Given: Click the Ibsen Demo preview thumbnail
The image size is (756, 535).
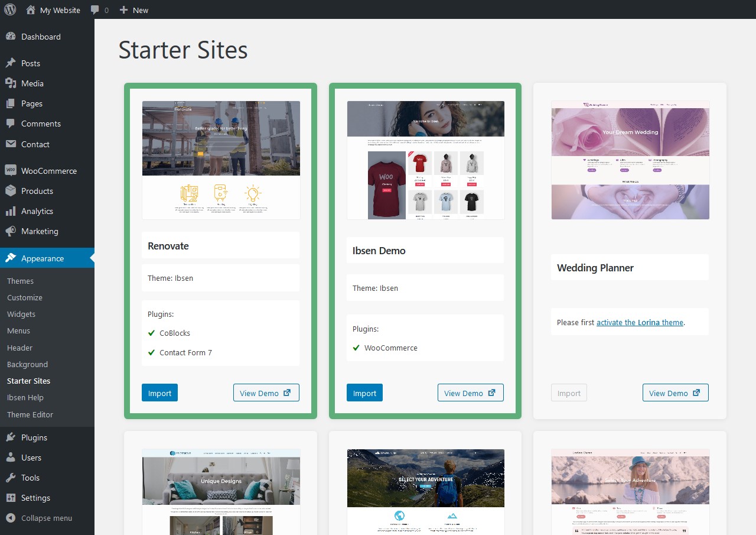Looking at the screenshot, I should pos(426,160).
